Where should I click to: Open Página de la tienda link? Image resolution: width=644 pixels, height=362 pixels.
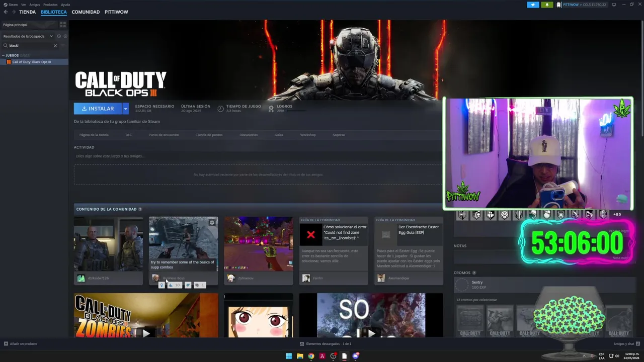[94, 135]
